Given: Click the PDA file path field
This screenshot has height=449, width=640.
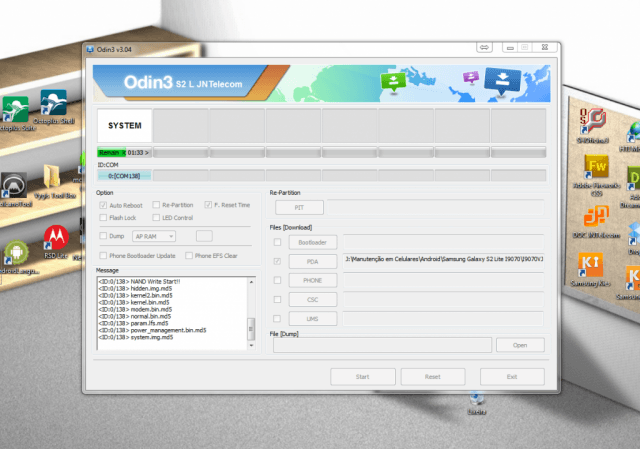Looking at the screenshot, I should click(x=443, y=261).
